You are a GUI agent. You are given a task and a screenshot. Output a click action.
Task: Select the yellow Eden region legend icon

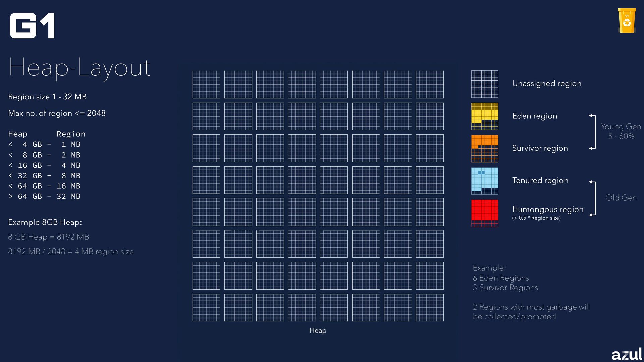pos(484,116)
